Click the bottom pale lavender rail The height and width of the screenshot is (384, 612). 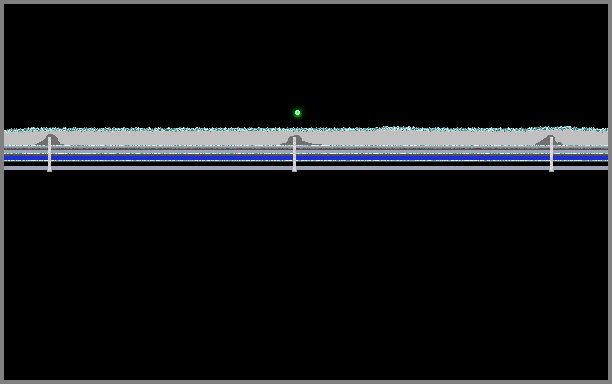click(306, 168)
